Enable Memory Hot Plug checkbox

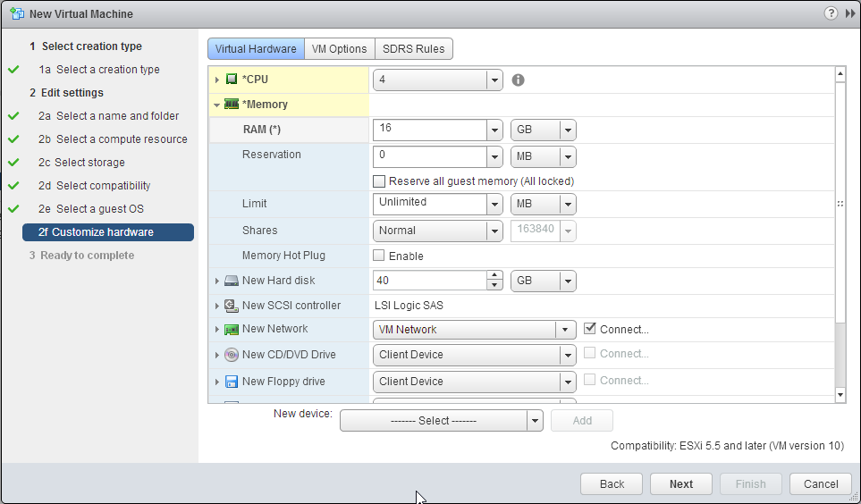[x=378, y=256]
